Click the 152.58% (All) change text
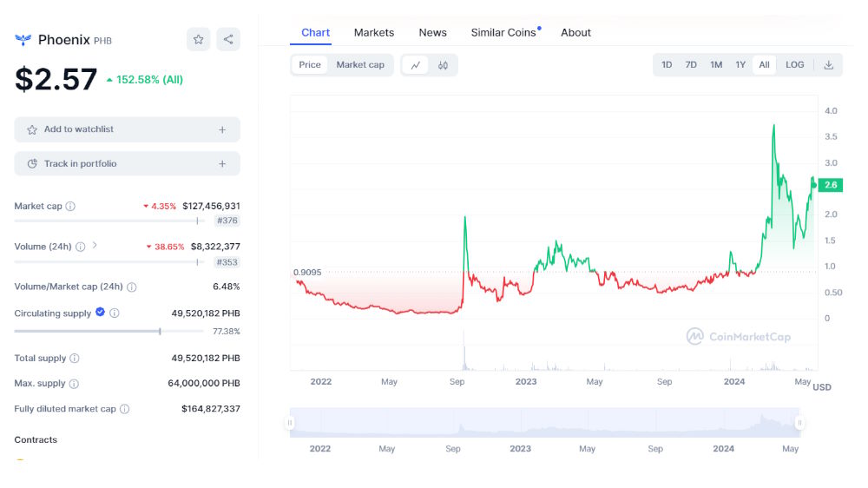This screenshot has height=488, width=868. pos(149,80)
